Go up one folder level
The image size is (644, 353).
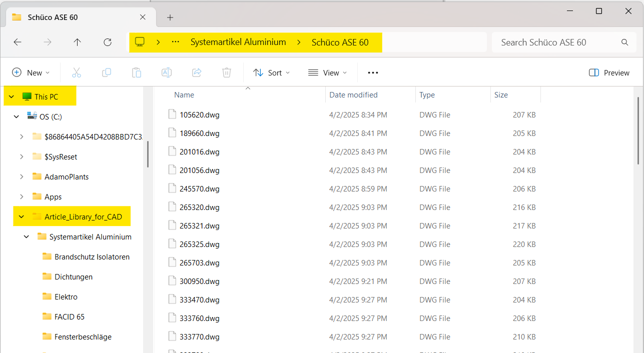77,42
